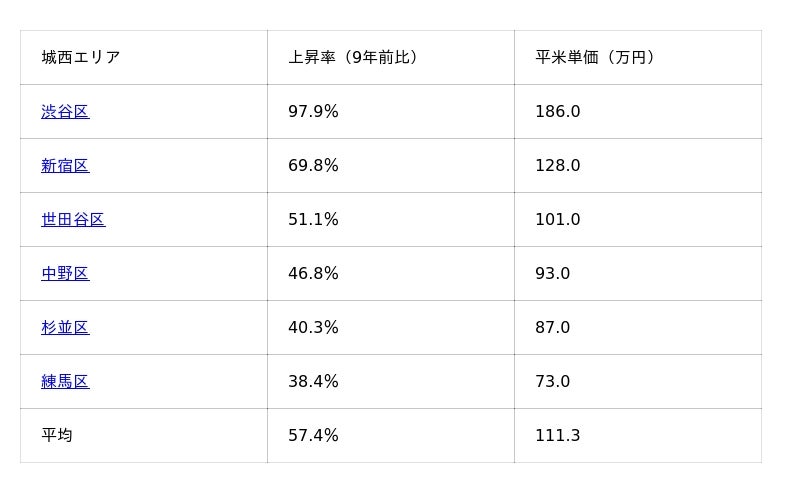
Task: Open the 渋谷区 link
Action: (65, 112)
